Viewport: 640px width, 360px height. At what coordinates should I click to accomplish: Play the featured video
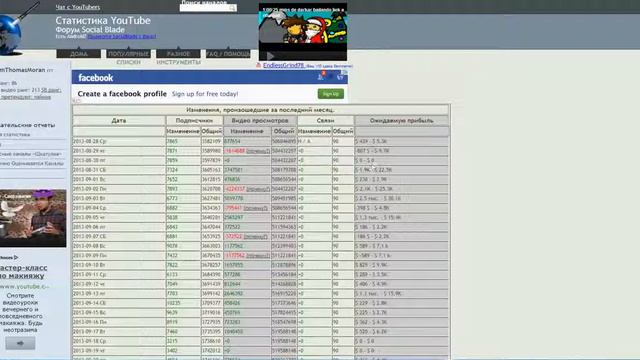point(270,56)
